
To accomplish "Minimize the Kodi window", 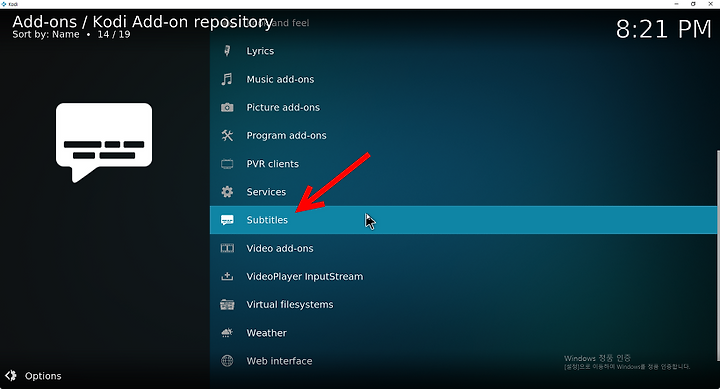I will (676, 4).
